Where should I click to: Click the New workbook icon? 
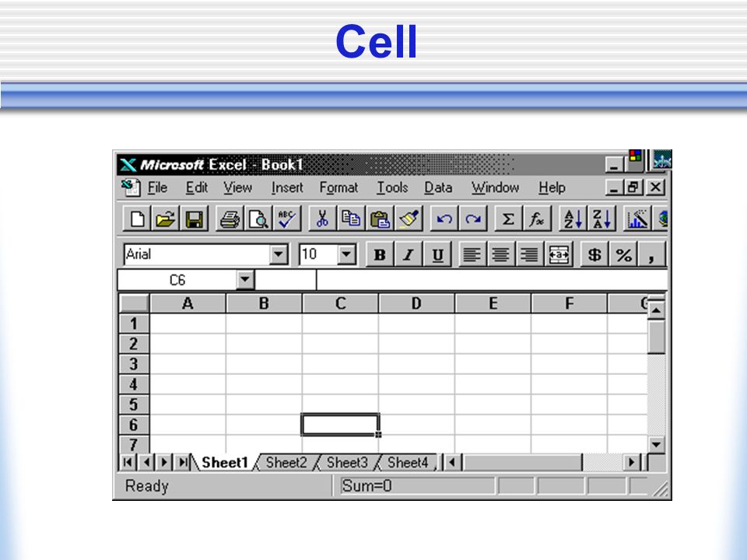pos(138,219)
